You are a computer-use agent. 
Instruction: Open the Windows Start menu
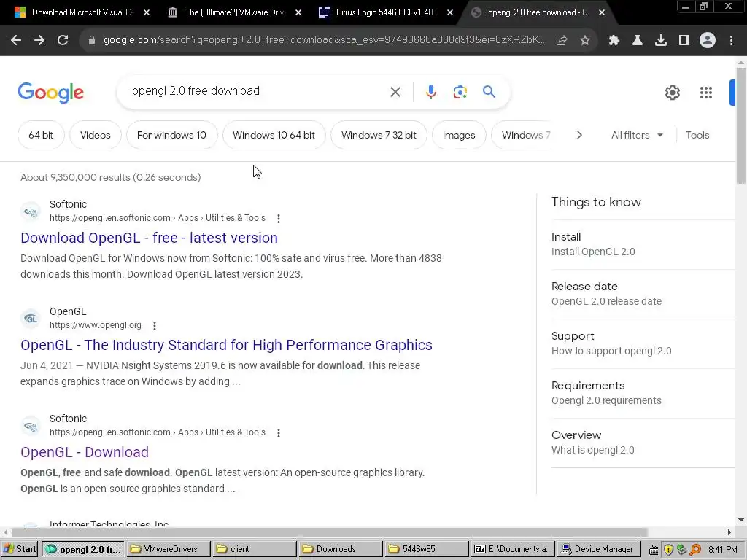[x=20, y=549]
